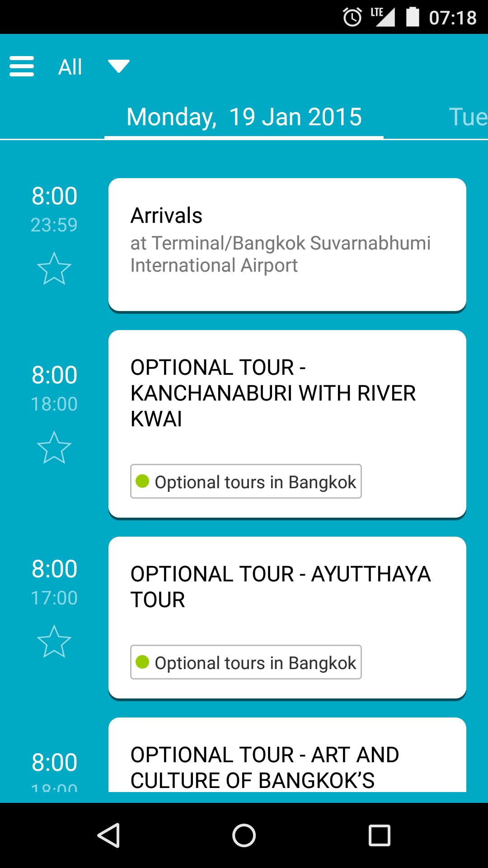Open the Ayutthaya Tour event title
The width and height of the screenshot is (488, 868).
coord(280,586)
